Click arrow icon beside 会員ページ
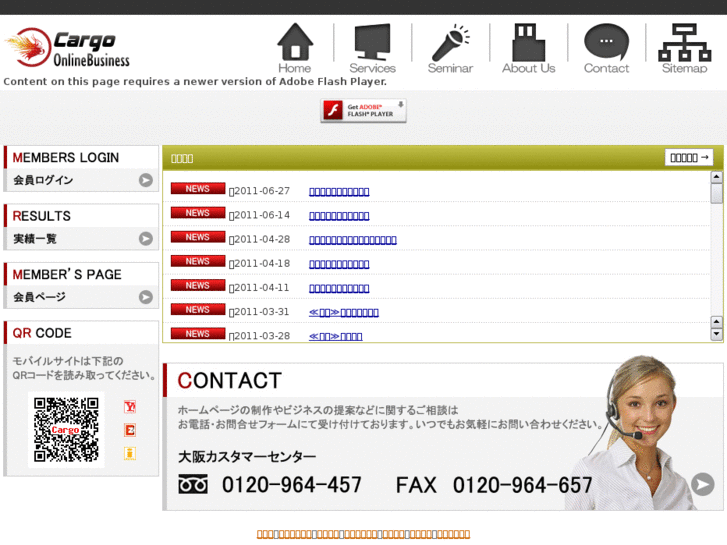This screenshot has height=545, width=727. tap(146, 297)
